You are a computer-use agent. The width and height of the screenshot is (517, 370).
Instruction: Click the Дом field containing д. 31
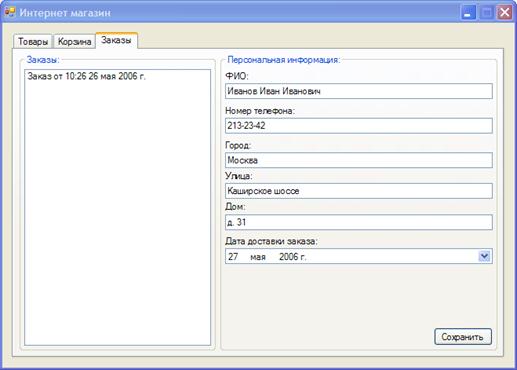(359, 222)
